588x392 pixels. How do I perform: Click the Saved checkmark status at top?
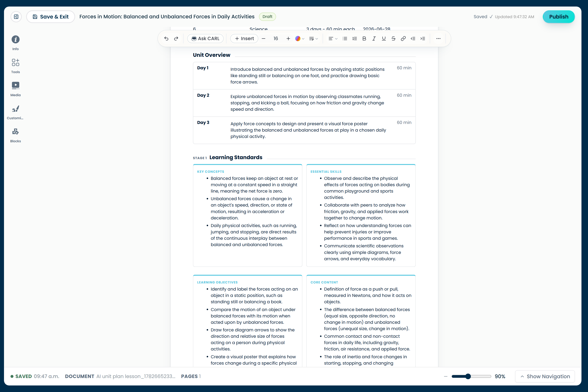click(483, 17)
